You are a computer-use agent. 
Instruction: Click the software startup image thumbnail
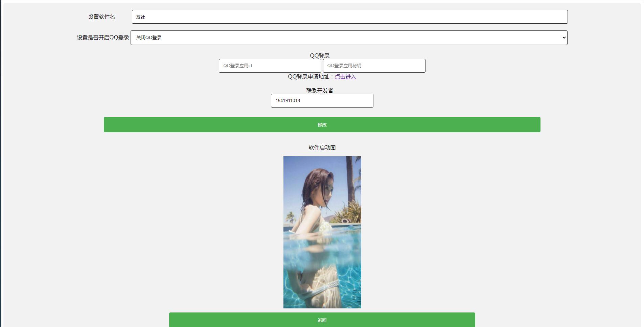coord(322,232)
